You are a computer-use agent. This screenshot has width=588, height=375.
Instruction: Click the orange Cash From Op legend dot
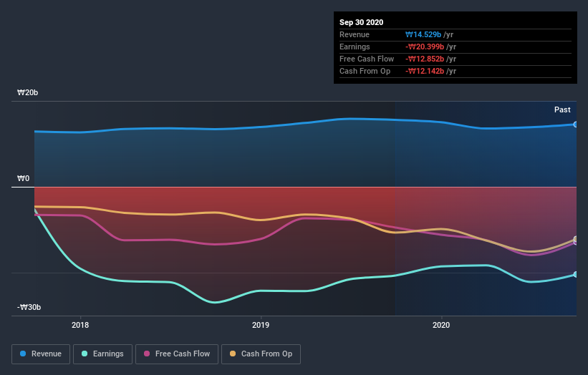pyautogui.click(x=233, y=354)
